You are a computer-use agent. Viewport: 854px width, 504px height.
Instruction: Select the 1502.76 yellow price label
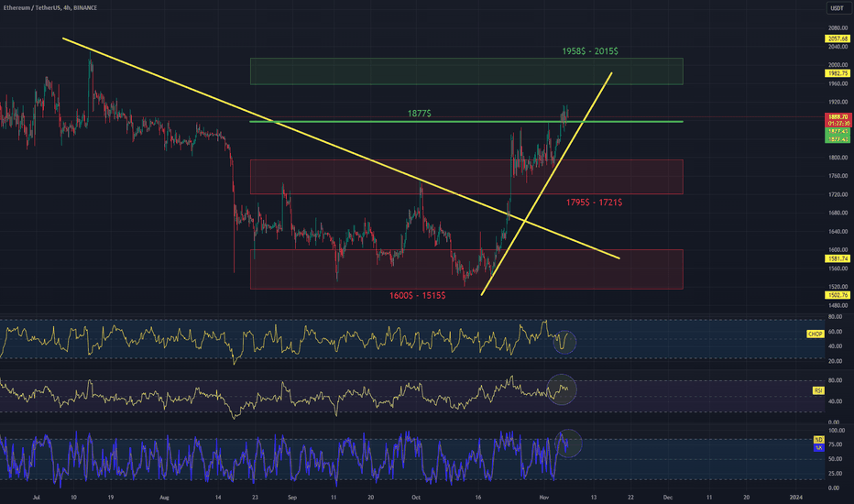[x=838, y=295]
